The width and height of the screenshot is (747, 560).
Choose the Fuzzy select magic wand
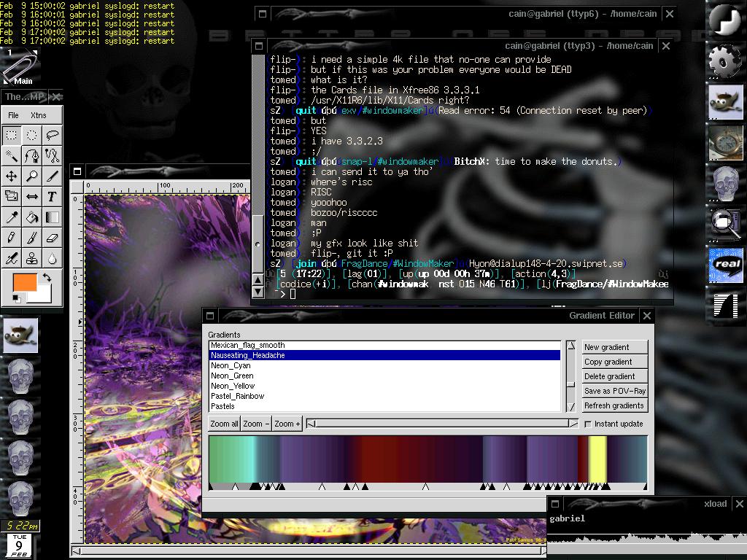(x=12, y=155)
